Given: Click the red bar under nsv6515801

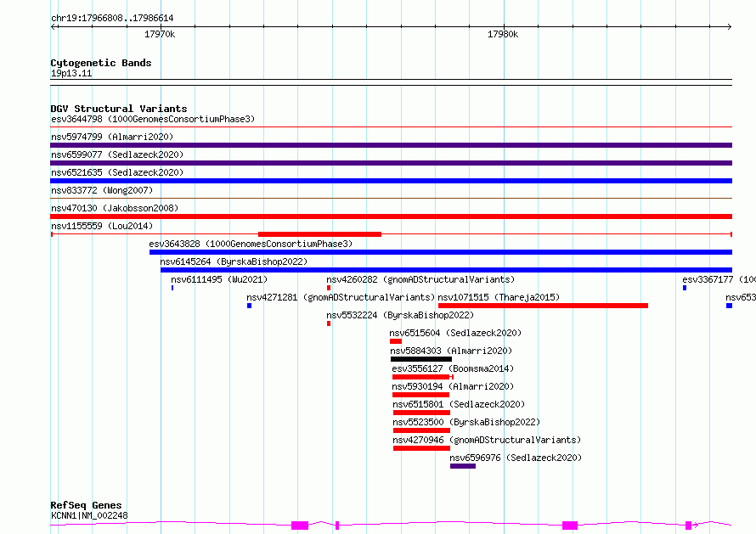Looking at the screenshot, I should [x=421, y=413].
